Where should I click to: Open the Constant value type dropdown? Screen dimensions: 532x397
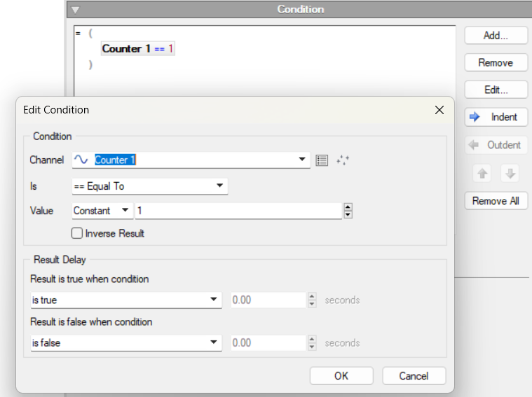tap(125, 211)
